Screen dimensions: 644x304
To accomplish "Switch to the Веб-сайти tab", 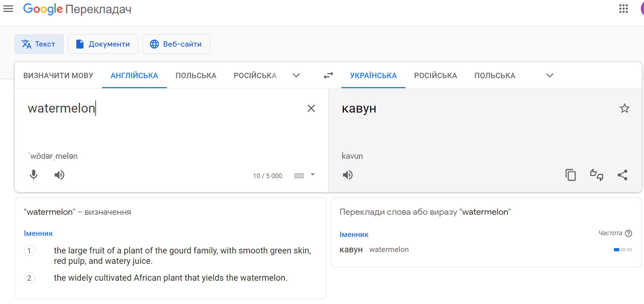I will point(176,44).
